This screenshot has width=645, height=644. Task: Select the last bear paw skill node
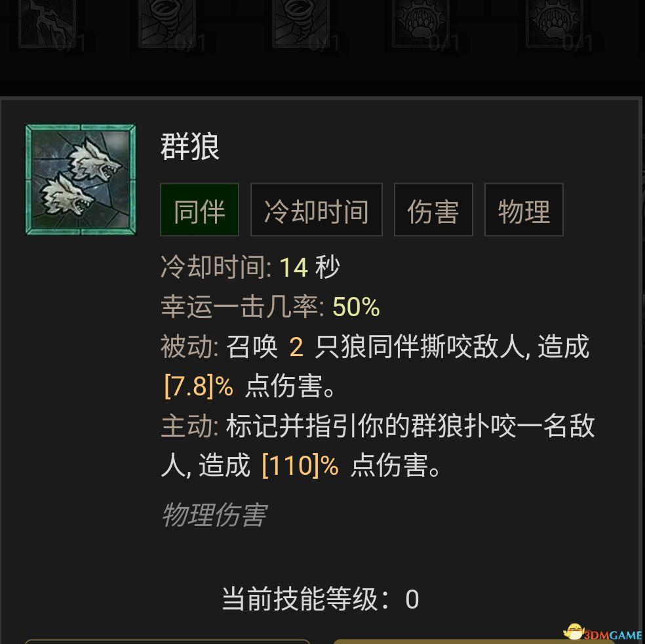[x=555, y=23]
